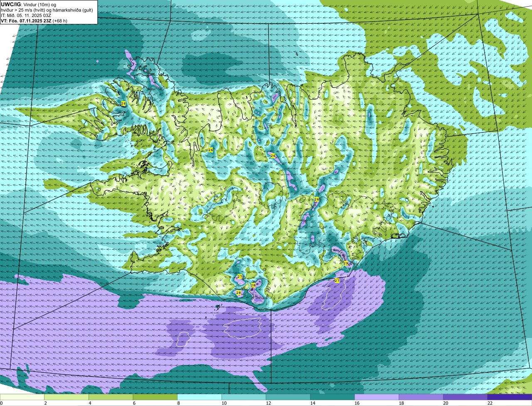Click the 20–22 m/s violet legend color
This screenshot has width=532, height=406.
(x=465, y=397)
